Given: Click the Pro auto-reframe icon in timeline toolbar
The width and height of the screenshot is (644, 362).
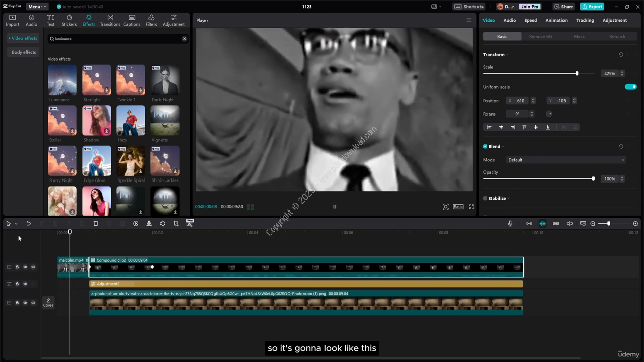Looking at the screenshot, I should click(x=190, y=223).
